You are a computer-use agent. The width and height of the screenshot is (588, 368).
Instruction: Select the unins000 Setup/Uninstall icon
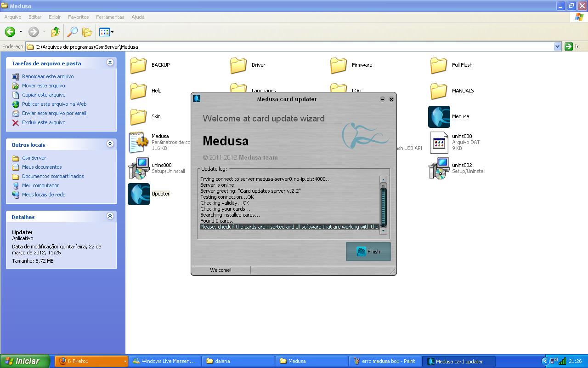tap(138, 168)
